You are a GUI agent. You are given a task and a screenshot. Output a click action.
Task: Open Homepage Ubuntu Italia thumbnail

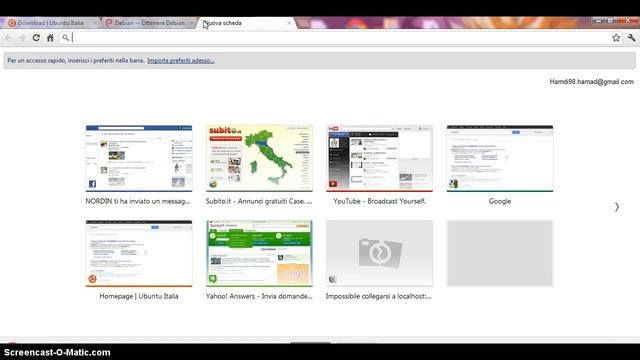pos(139,253)
